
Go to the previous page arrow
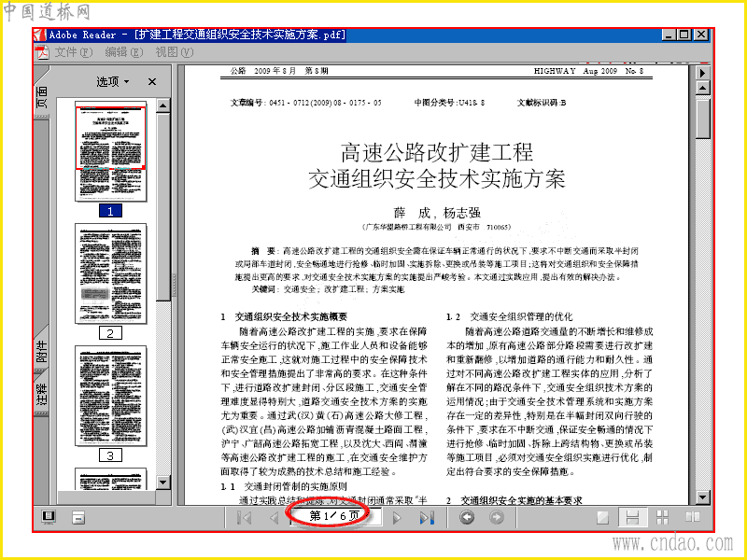pyautogui.click(x=274, y=517)
